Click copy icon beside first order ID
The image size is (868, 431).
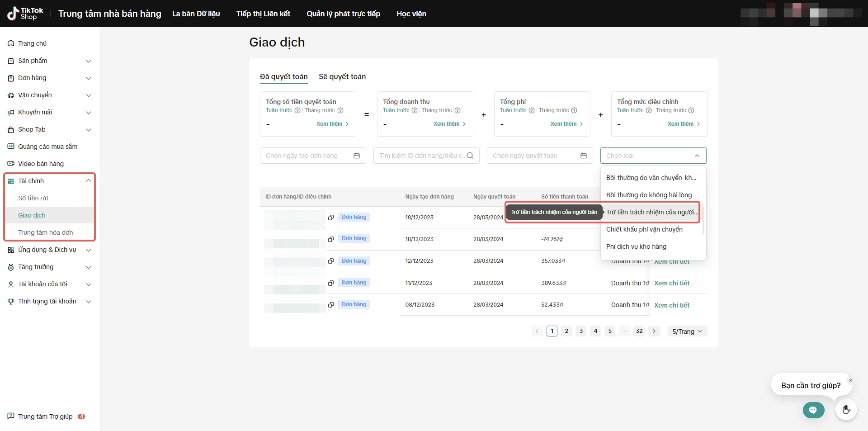click(x=331, y=218)
